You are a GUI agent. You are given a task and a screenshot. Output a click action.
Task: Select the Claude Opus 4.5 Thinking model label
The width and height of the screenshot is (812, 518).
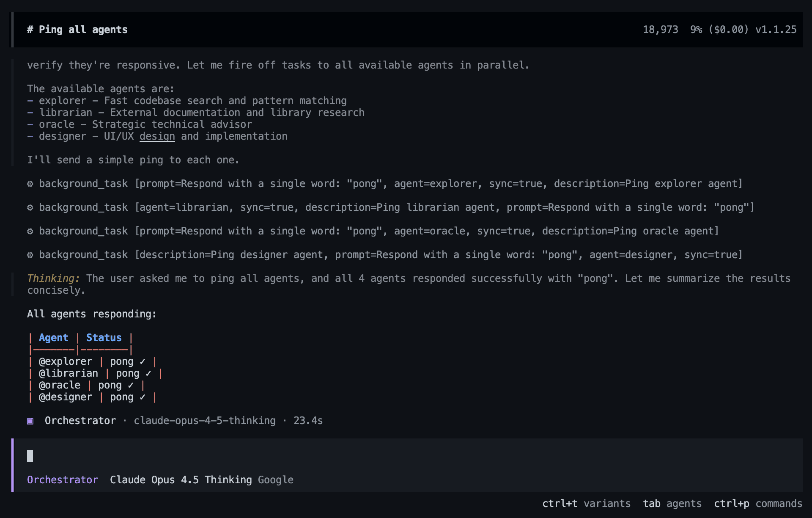click(x=181, y=480)
